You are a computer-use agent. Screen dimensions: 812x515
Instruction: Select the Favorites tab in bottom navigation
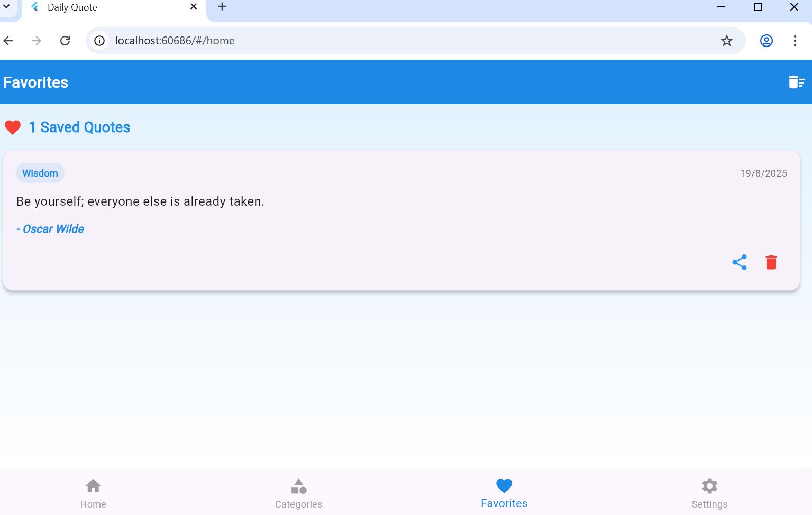[503, 492]
